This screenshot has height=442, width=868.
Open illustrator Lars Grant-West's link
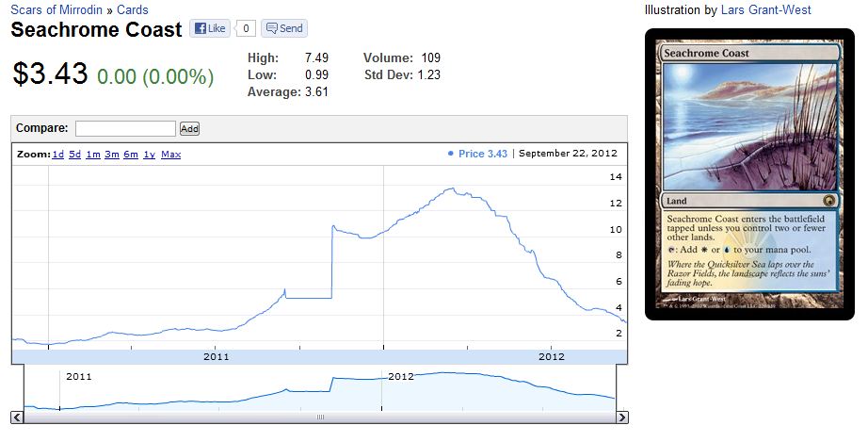click(x=765, y=10)
